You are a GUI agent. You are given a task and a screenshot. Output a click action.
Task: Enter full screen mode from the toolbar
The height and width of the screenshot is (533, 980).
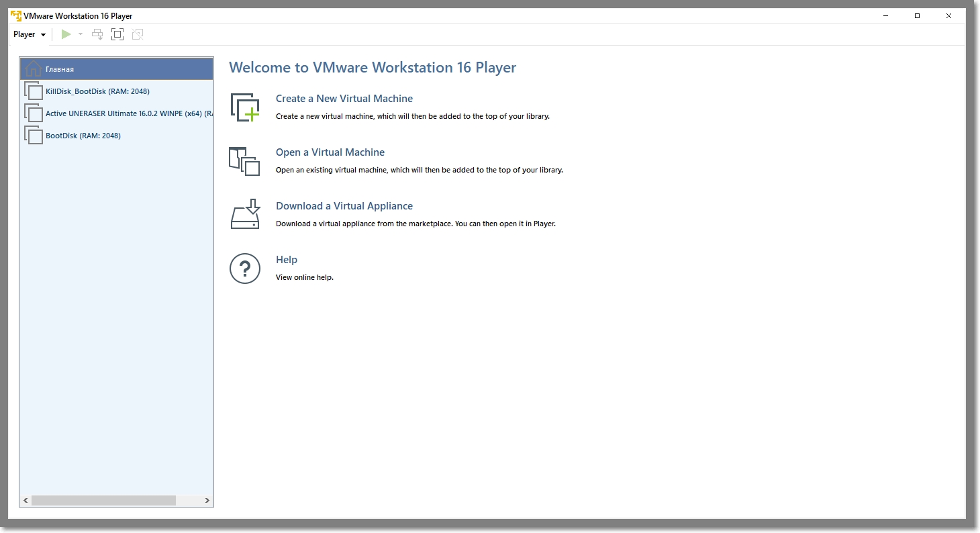pos(117,34)
